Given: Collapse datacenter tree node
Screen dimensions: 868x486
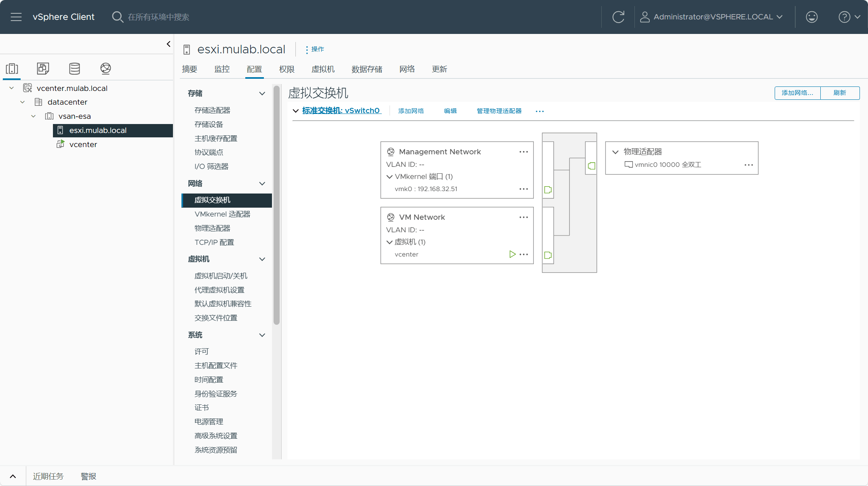Looking at the screenshot, I should coord(23,102).
